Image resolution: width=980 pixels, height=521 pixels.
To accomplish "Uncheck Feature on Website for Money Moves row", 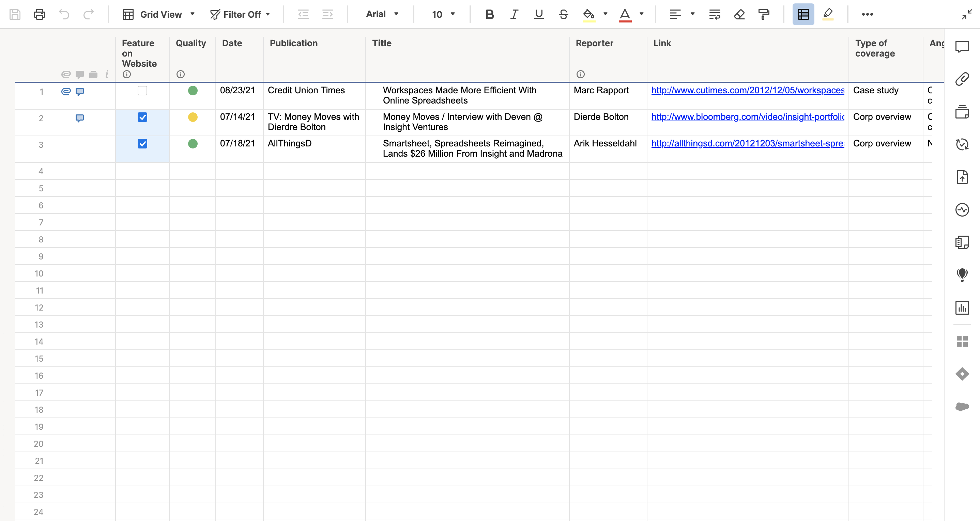I will 142,117.
